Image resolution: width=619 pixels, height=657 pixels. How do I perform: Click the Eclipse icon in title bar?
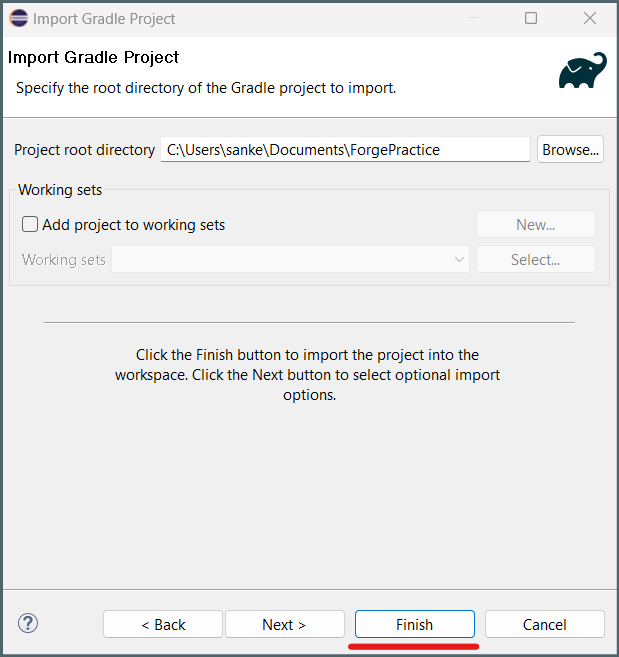[x=18, y=18]
